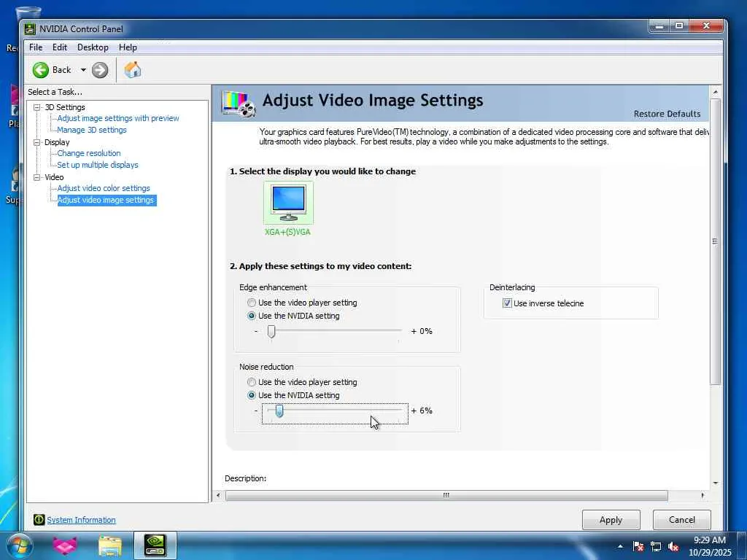Open Set up multiple displays

click(98, 165)
